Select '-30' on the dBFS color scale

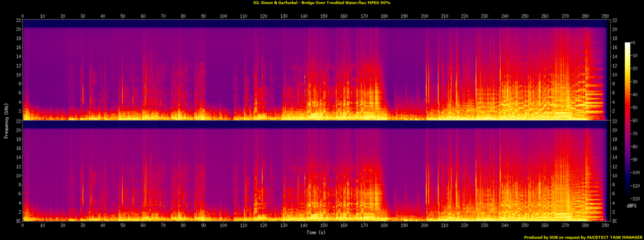(635, 82)
